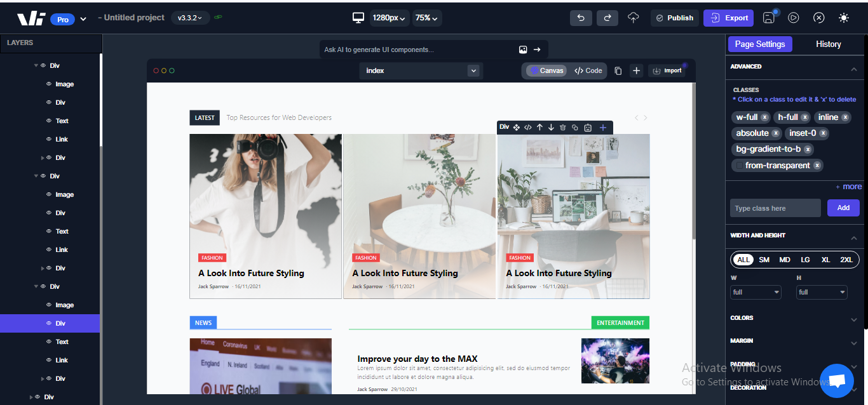
Task: Click the carousel next arrow
Action: 646,117
